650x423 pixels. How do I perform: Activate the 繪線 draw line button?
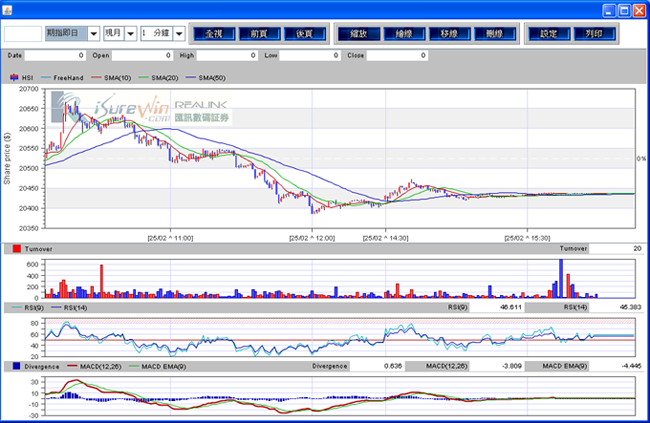[404, 34]
